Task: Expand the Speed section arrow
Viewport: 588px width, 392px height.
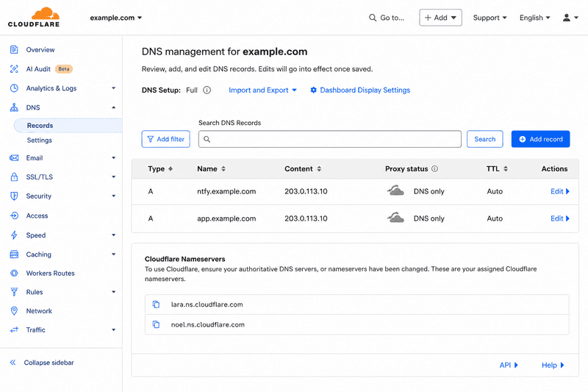Action: 114,235
